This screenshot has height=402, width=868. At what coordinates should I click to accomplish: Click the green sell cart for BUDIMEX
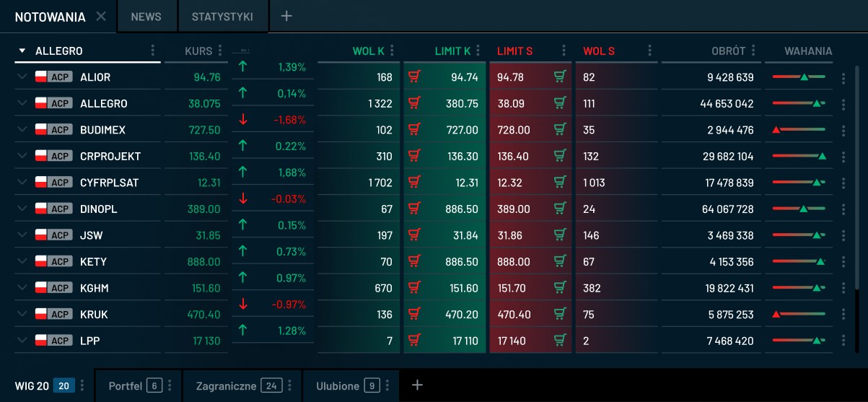coord(560,130)
